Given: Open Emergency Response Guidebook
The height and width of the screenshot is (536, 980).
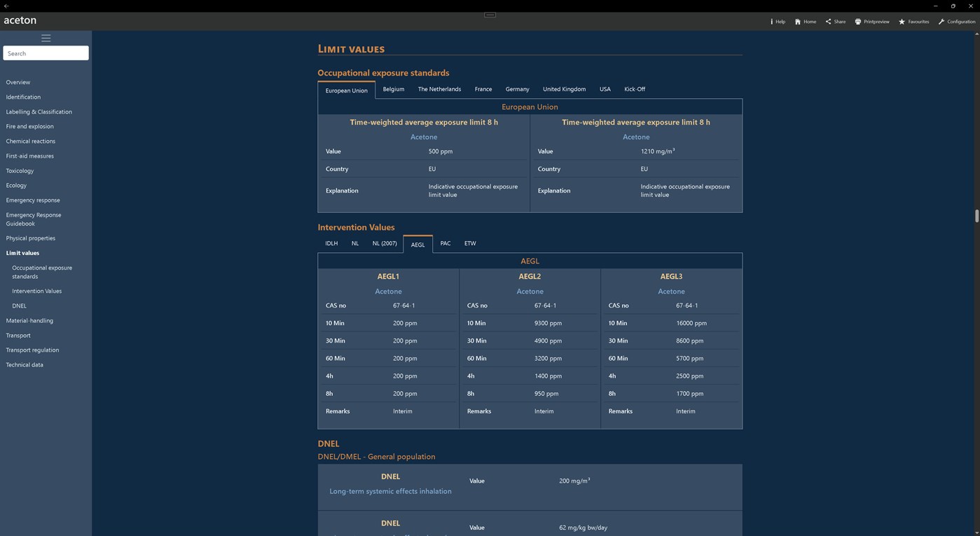Looking at the screenshot, I should coord(34,219).
